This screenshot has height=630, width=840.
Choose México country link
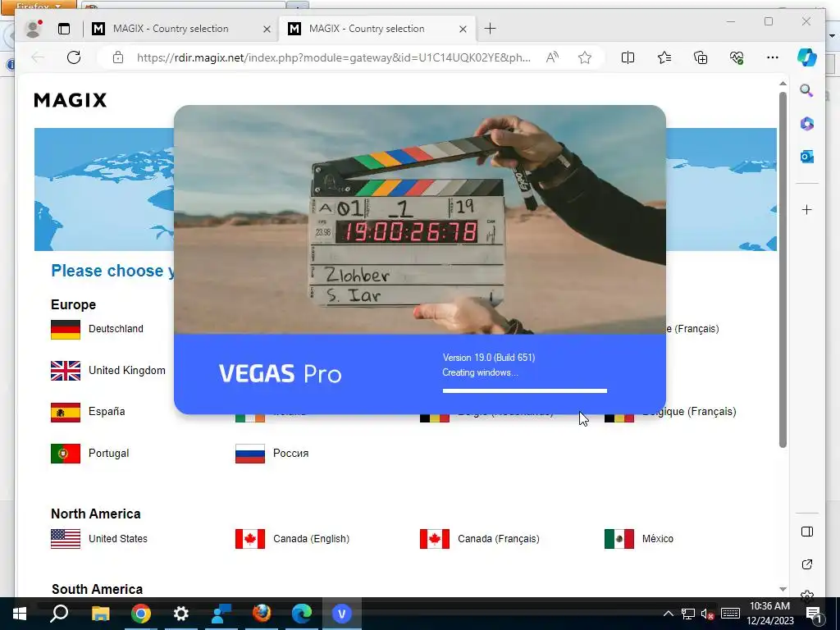coord(658,539)
